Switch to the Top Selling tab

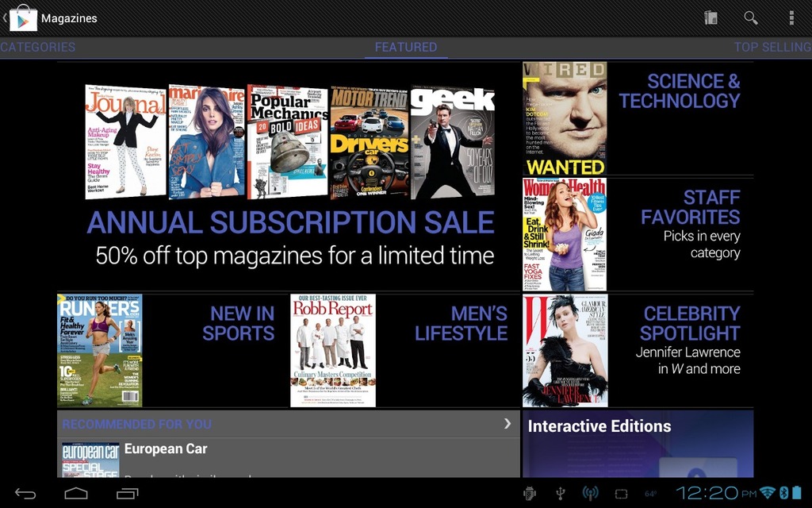click(772, 47)
